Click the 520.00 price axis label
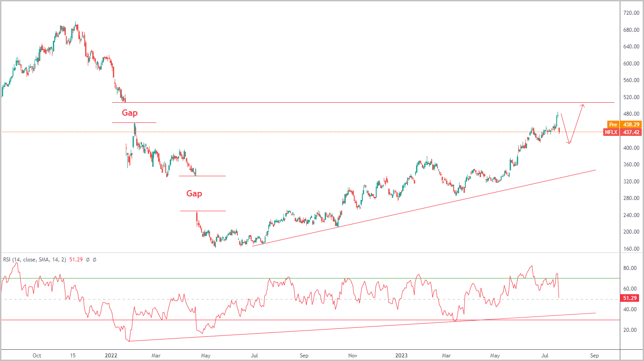This screenshot has height=361, width=644. (631, 97)
